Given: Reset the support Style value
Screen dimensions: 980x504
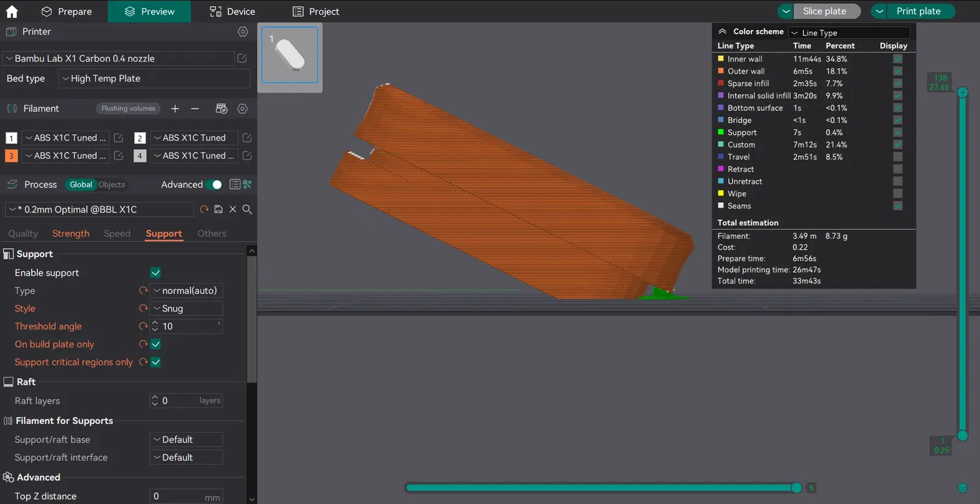Looking at the screenshot, I should [143, 308].
